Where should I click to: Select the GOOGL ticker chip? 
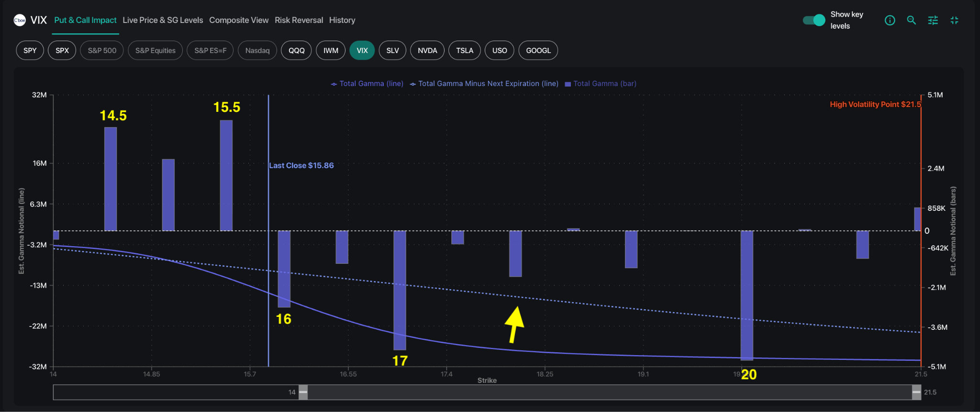[538, 51]
